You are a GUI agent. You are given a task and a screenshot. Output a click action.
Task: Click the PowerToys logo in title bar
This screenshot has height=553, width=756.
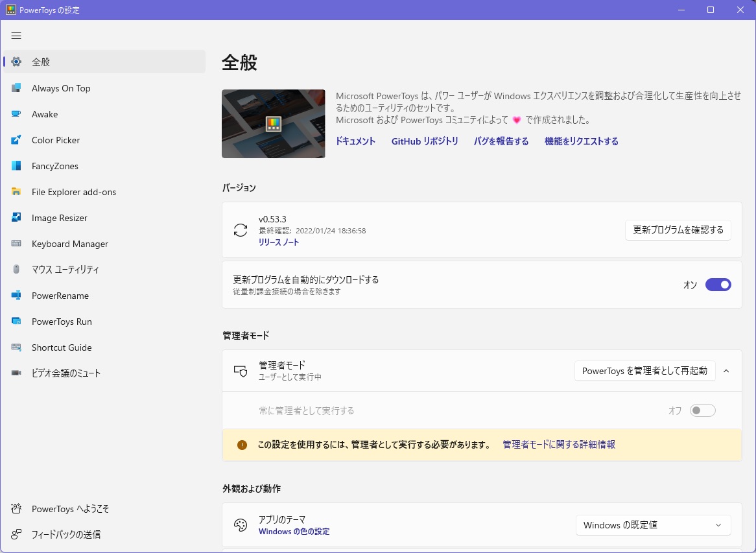10,10
